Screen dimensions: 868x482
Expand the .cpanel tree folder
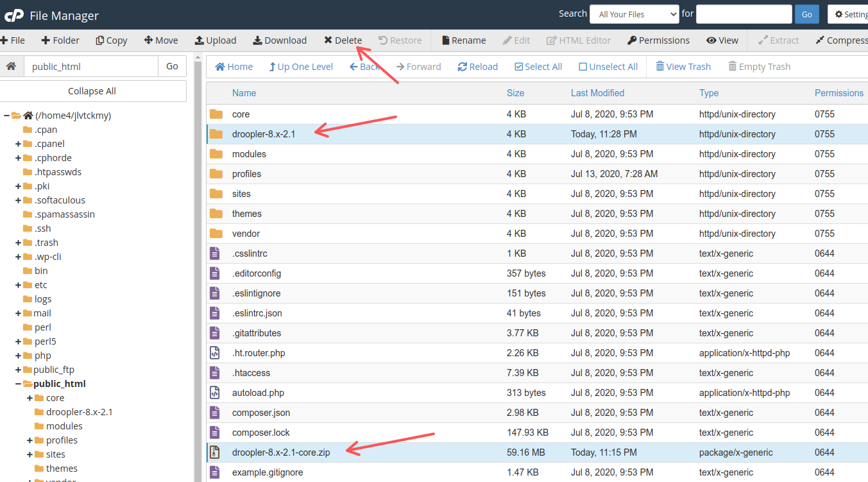coord(18,144)
